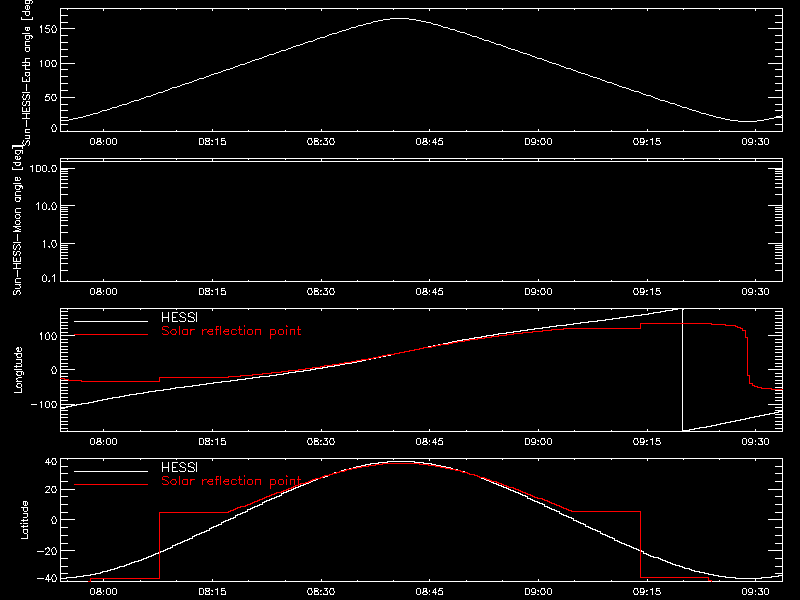This screenshot has width=800, height=600.
Task: Click 09:30 time label under Earth angle plot
Action: (756, 142)
